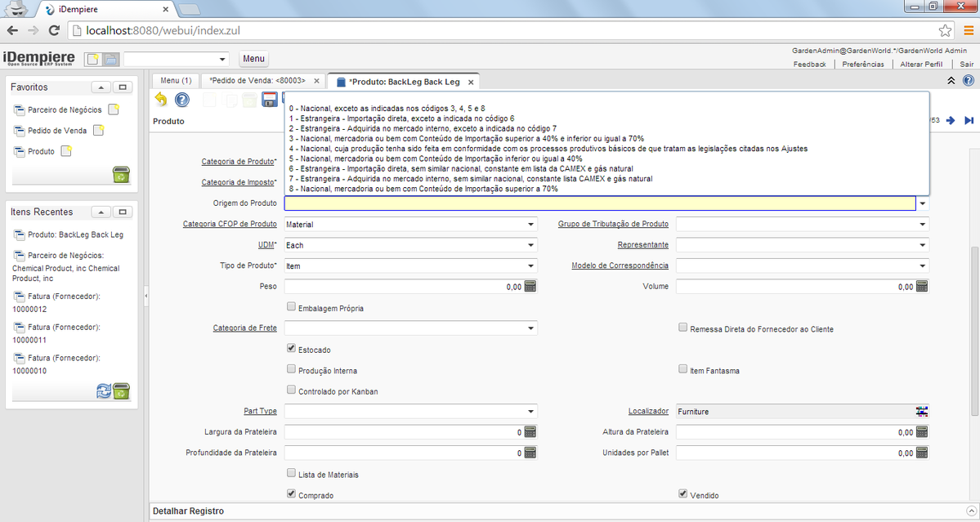Open the UDM dropdown list
The width and height of the screenshot is (980, 522).
530,245
